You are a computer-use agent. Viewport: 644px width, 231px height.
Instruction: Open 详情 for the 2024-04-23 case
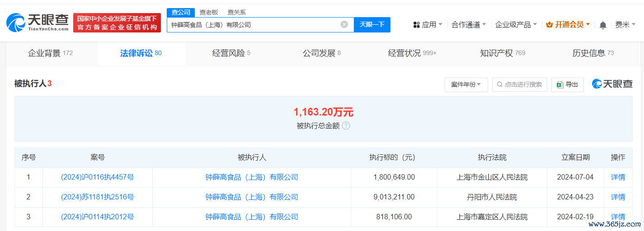click(x=618, y=197)
